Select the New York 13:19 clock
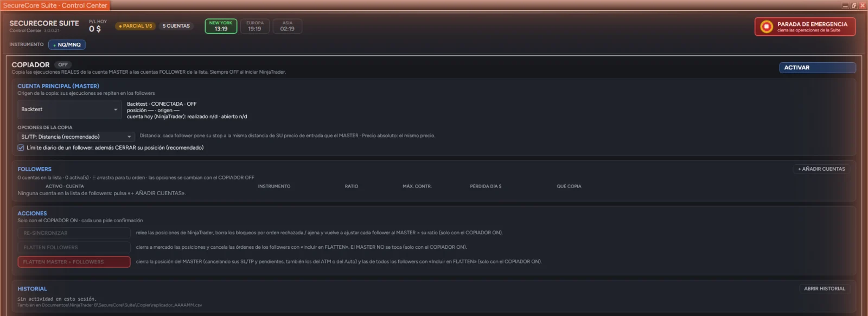 pyautogui.click(x=221, y=26)
